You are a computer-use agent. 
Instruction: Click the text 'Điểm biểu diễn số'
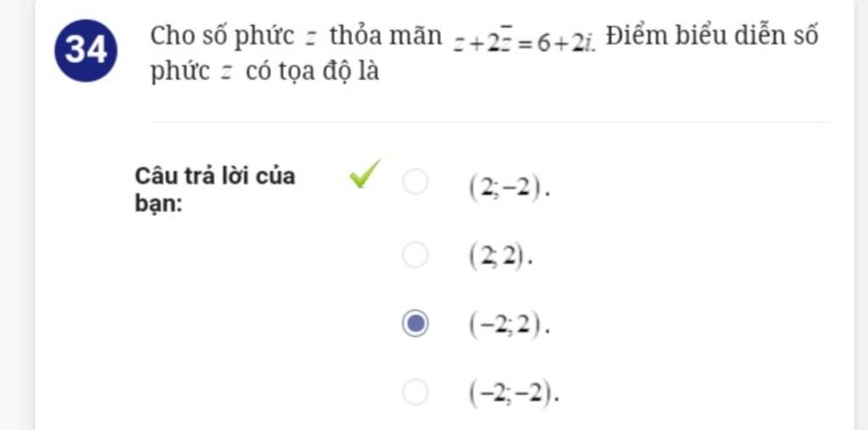pyautogui.click(x=712, y=36)
